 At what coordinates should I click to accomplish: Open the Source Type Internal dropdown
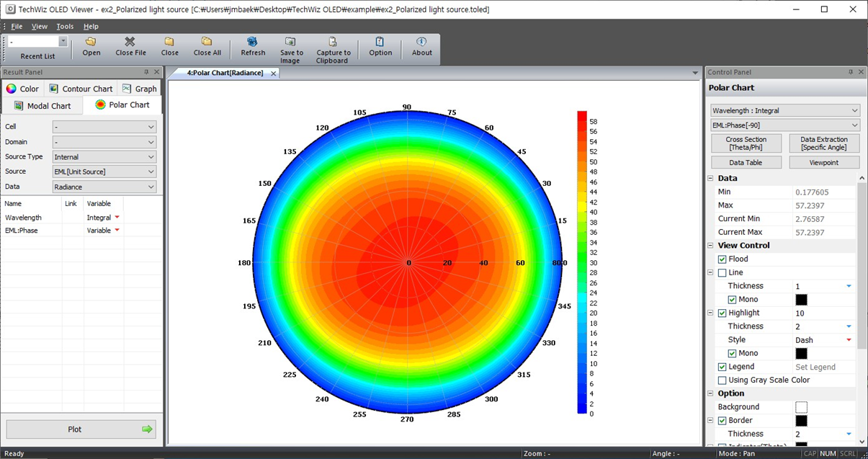tap(104, 157)
